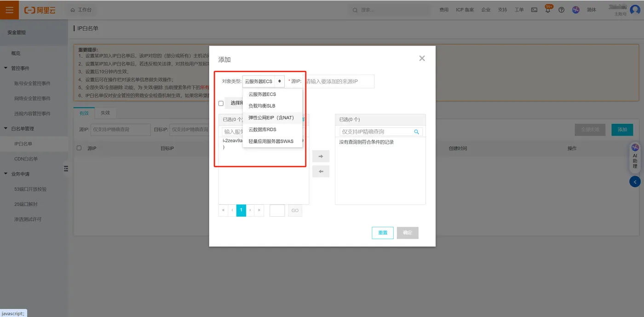This screenshot has width=644, height=317.
Task: Open the 支持 menu
Action: coord(502,10)
